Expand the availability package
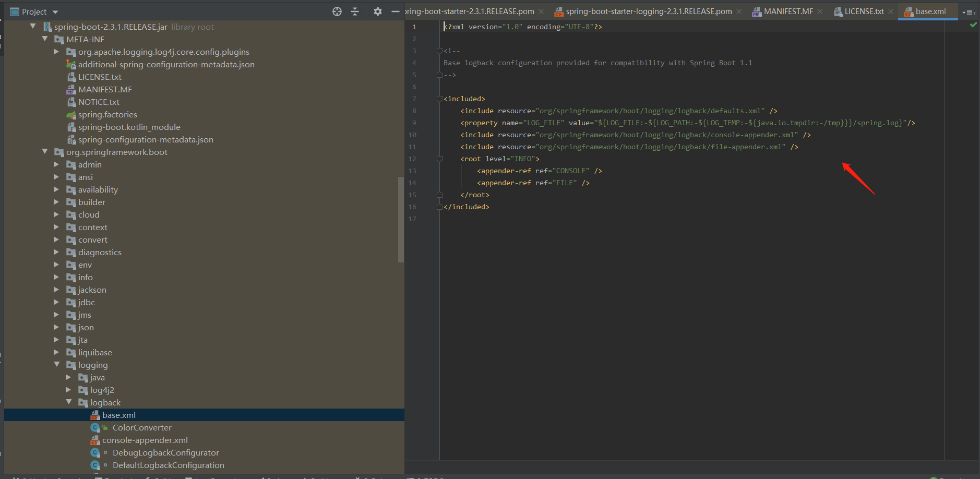The width and height of the screenshot is (980, 479). (x=56, y=189)
